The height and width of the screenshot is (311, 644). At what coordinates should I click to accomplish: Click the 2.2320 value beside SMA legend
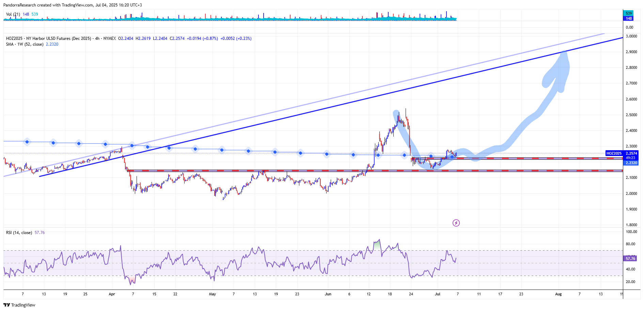click(x=52, y=44)
